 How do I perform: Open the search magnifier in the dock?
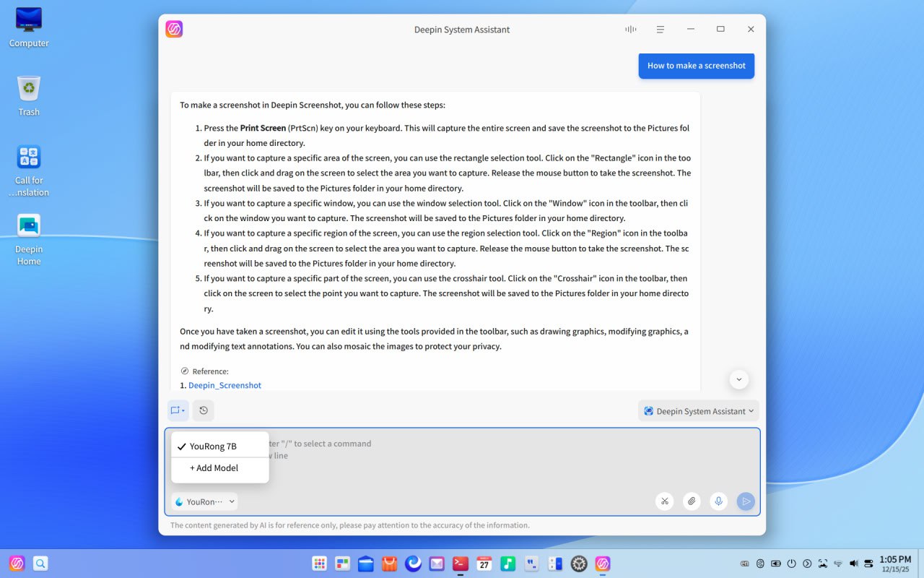(41, 564)
